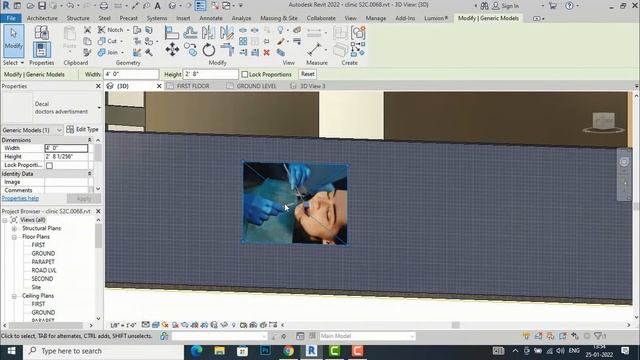Open the Main Model design options dropdown
The width and height of the screenshot is (640, 360).
point(367,336)
